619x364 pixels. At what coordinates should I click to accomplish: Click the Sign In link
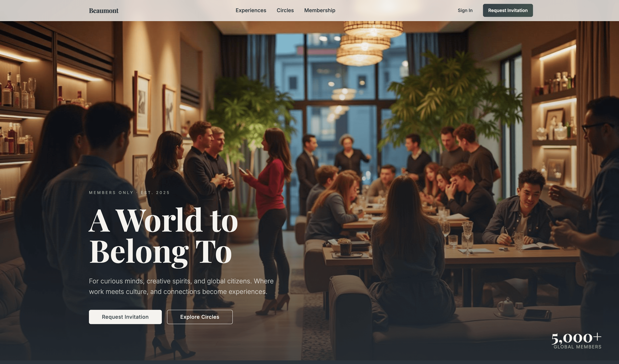pos(465,10)
